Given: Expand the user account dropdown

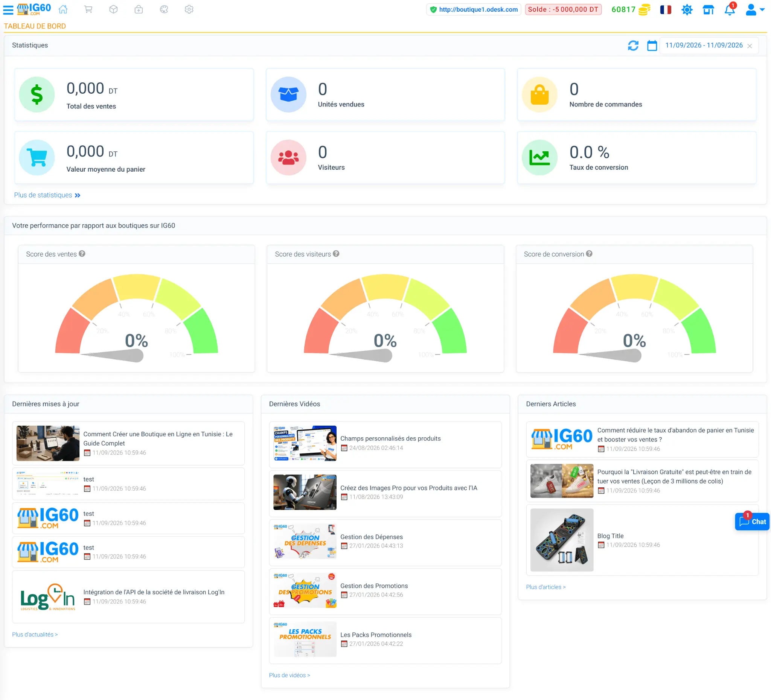Looking at the screenshot, I should pos(755,9).
